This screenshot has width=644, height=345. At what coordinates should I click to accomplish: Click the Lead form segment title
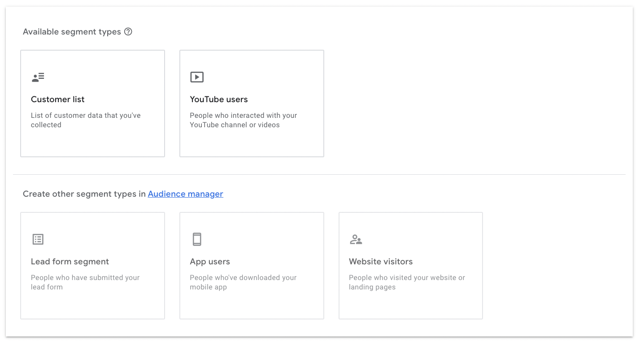coord(70,262)
